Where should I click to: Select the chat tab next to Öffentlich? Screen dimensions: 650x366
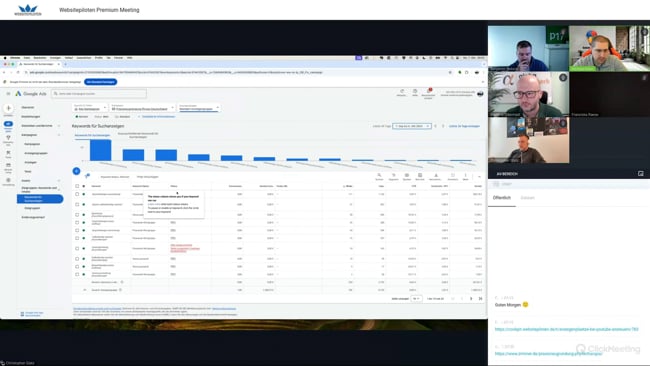point(527,198)
